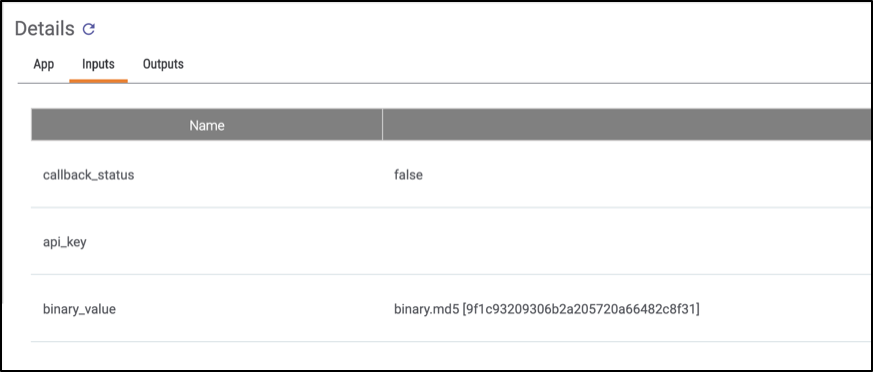Click the false value for callback_status
The height and width of the screenshot is (372, 873).
point(408,175)
